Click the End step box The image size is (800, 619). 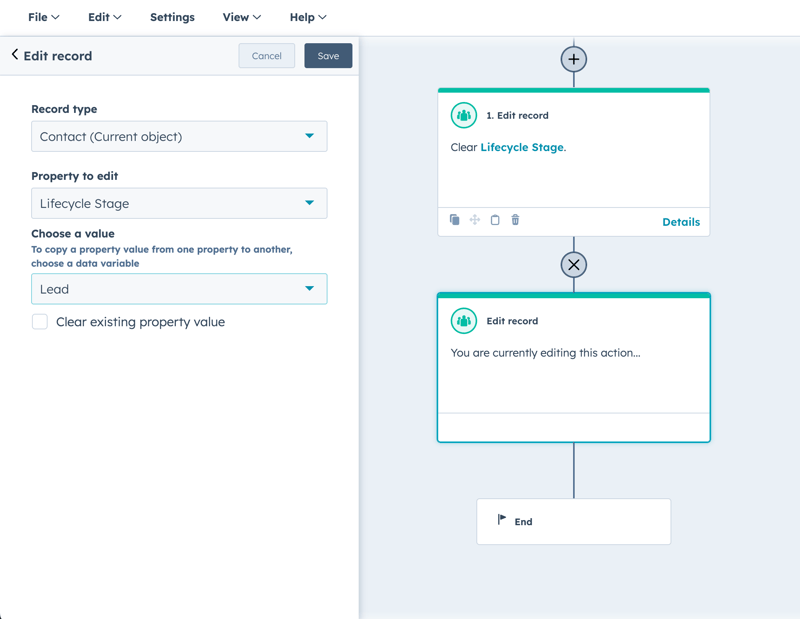click(x=573, y=522)
